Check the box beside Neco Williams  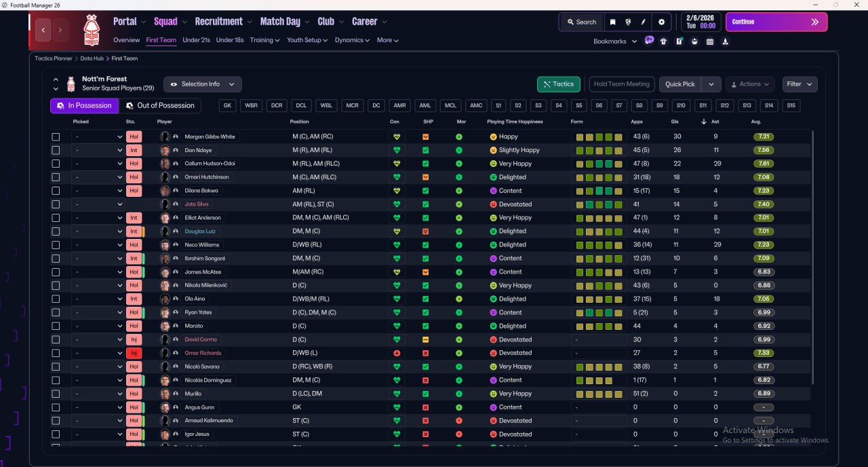[x=56, y=245]
